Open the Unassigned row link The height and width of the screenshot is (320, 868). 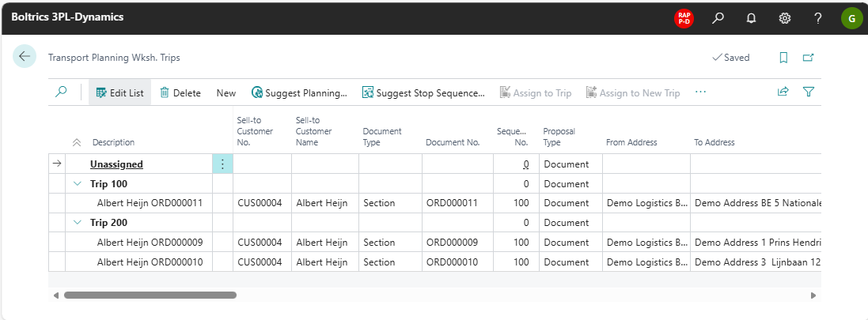click(116, 164)
